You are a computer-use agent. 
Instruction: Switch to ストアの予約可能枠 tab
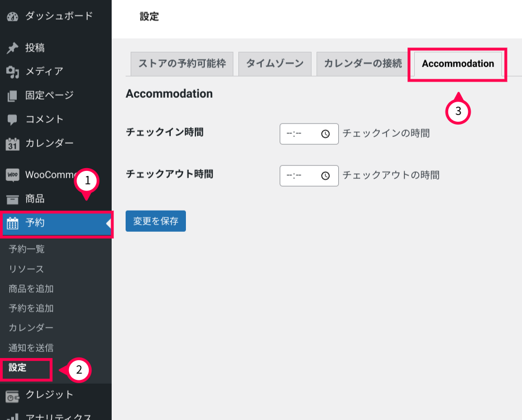[x=182, y=64]
